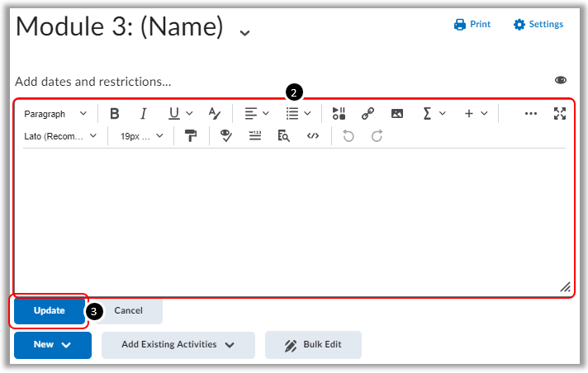
Task: Open the format painter tool
Action: click(191, 136)
